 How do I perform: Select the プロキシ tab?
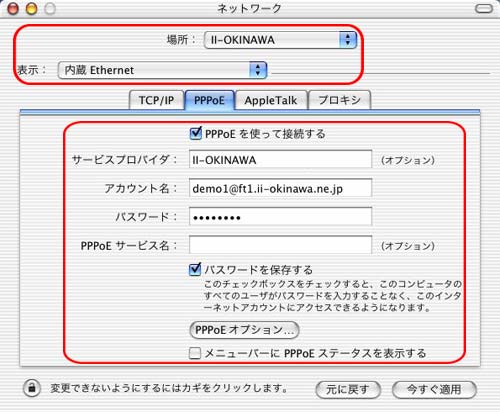pyautogui.click(x=339, y=100)
